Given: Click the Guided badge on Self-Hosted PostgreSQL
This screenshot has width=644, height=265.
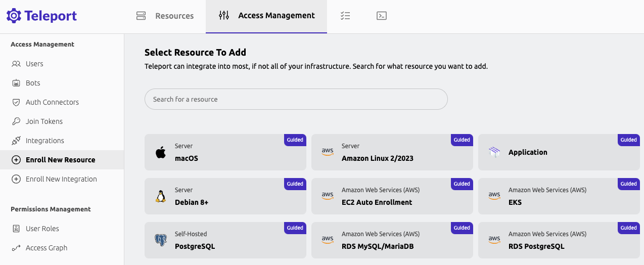Looking at the screenshot, I should tap(295, 228).
